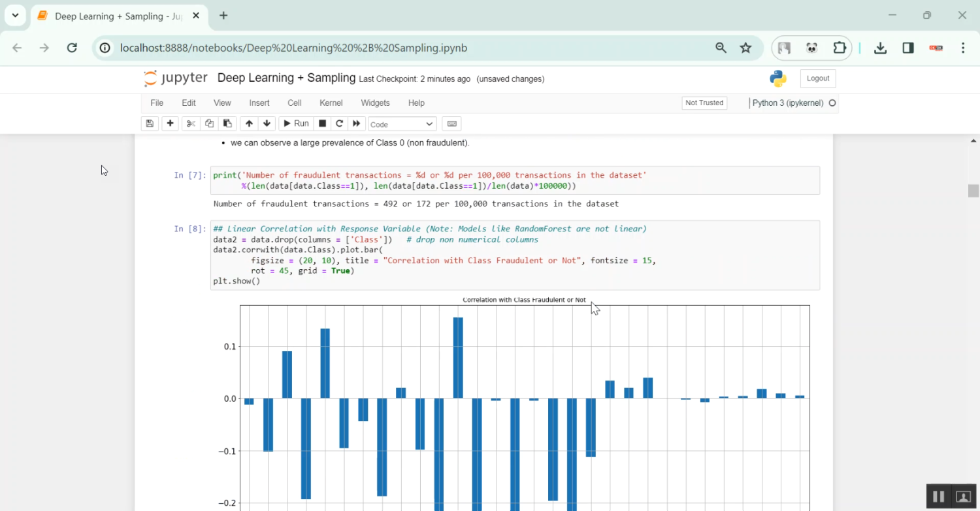This screenshot has width=980, height=511.
Task: Cut selected cells with the scissors icon
Action: pos(191,124)
